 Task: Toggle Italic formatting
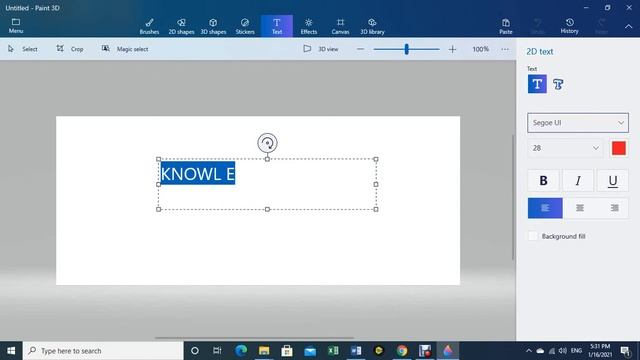578,180
